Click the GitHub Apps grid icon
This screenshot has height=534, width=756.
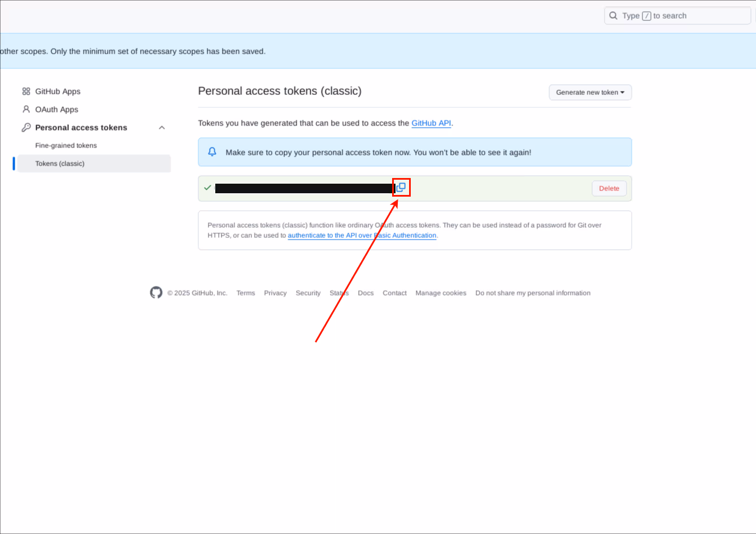[x=26, y=92]
